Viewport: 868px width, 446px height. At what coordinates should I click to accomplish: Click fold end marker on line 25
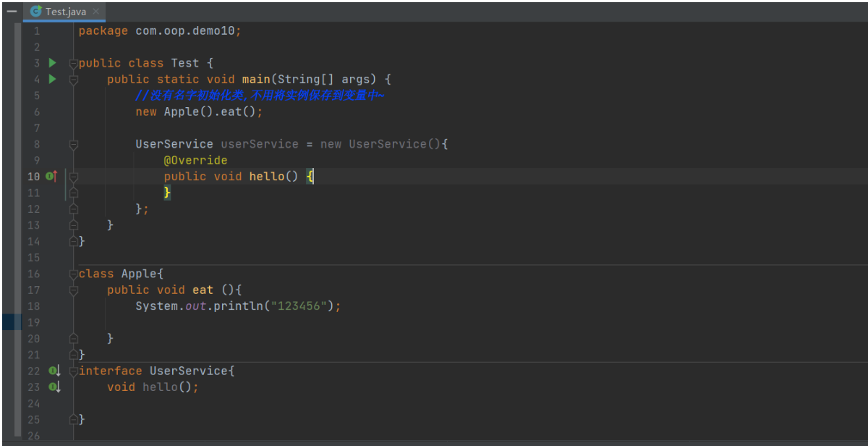pos(73,419)
